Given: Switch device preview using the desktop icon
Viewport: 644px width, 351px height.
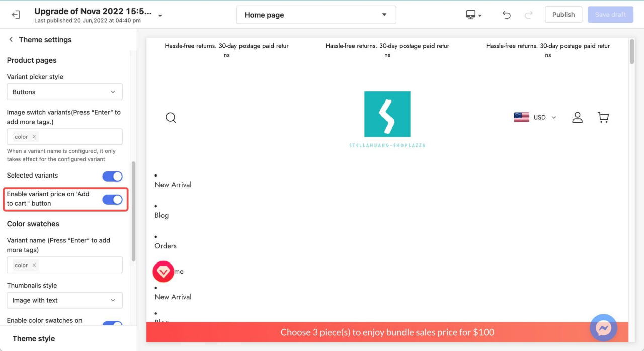Looking at the screenshot, I should (x=473, y=15).
